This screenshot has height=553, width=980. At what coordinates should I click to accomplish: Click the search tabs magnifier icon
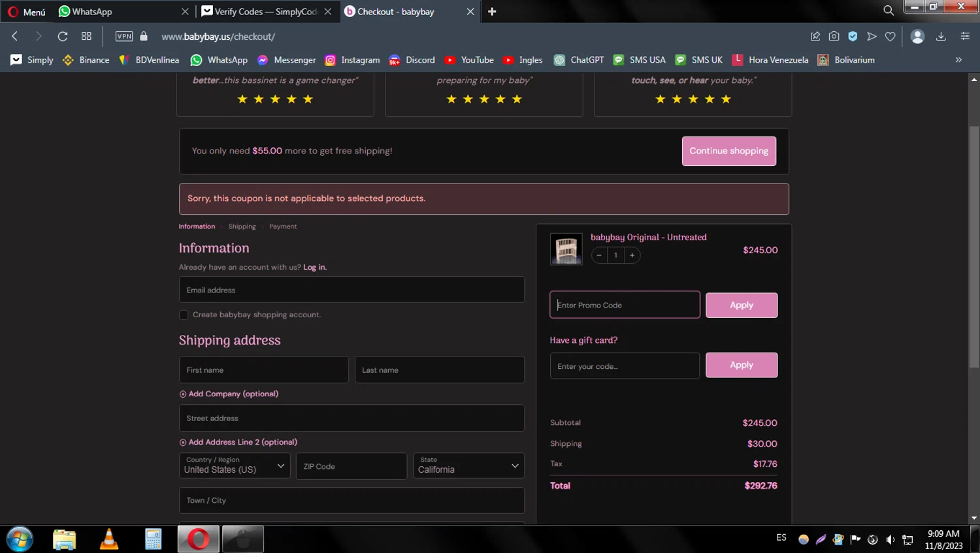[x=889, y=11]
